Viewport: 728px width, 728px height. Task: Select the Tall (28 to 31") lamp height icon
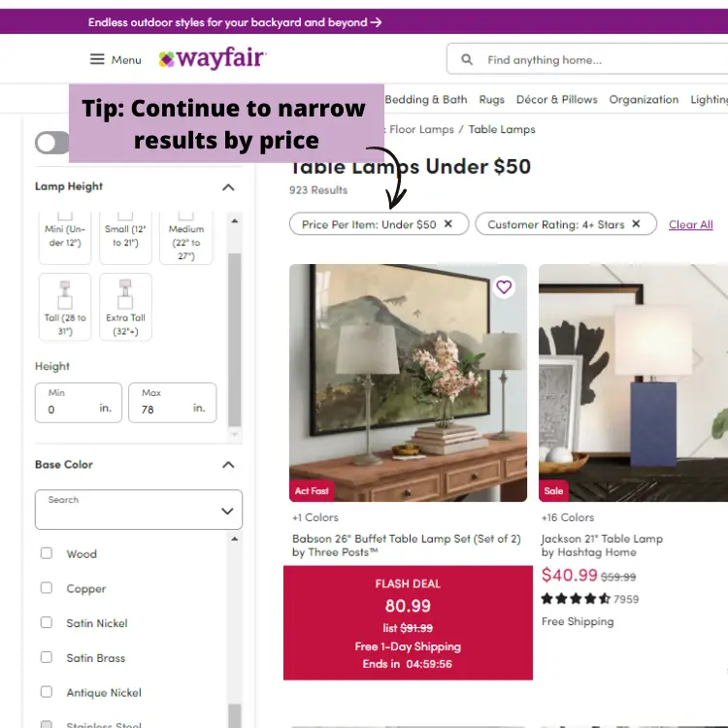(65, 295)
